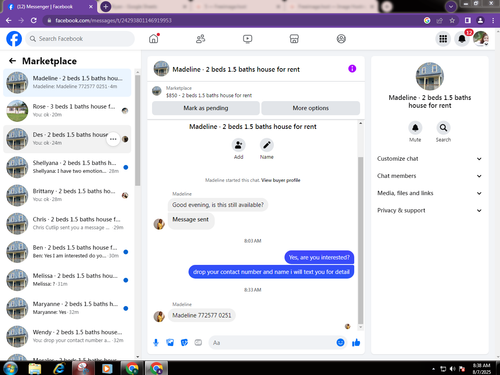Reload the page in browser toolbar
500x375 pixels.
tap(34, 21)
